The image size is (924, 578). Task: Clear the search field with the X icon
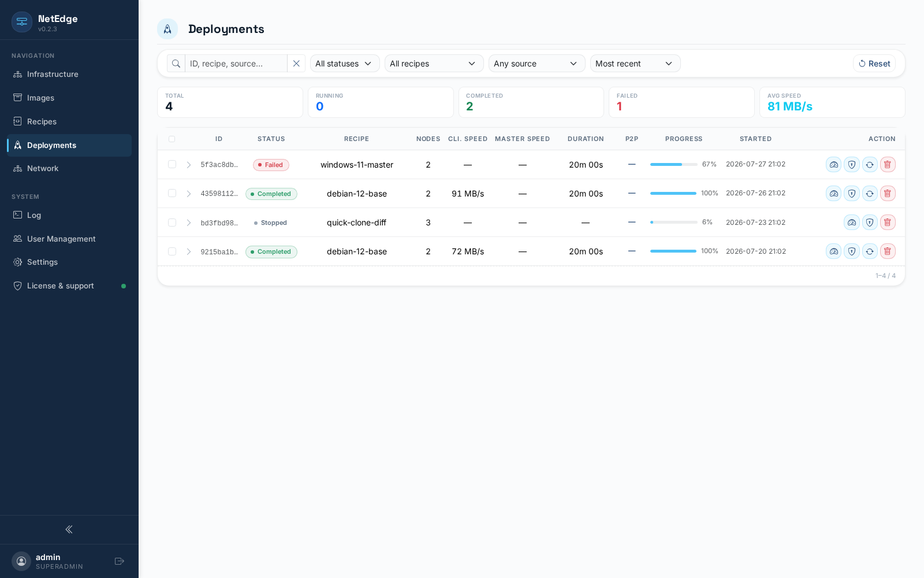tap(296, 64)
